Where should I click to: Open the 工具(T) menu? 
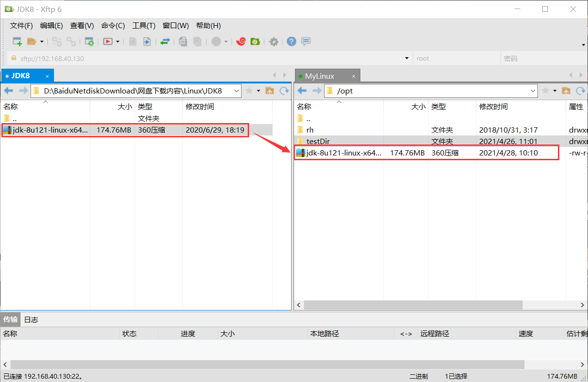coord(144,26)
